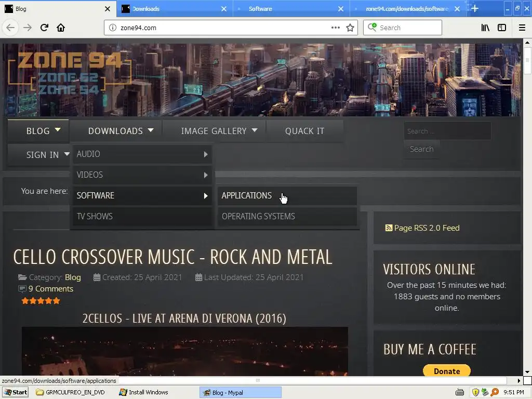Switch to Install Windows taskbar item
This screenshot has width=532, height=399.
click(144, 393)
